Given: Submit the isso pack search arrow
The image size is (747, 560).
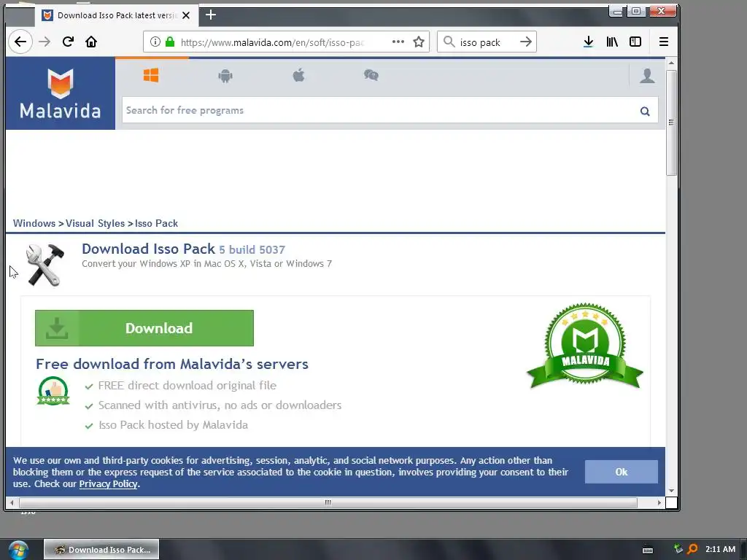Looking at the screenshot, I should 525,42.
